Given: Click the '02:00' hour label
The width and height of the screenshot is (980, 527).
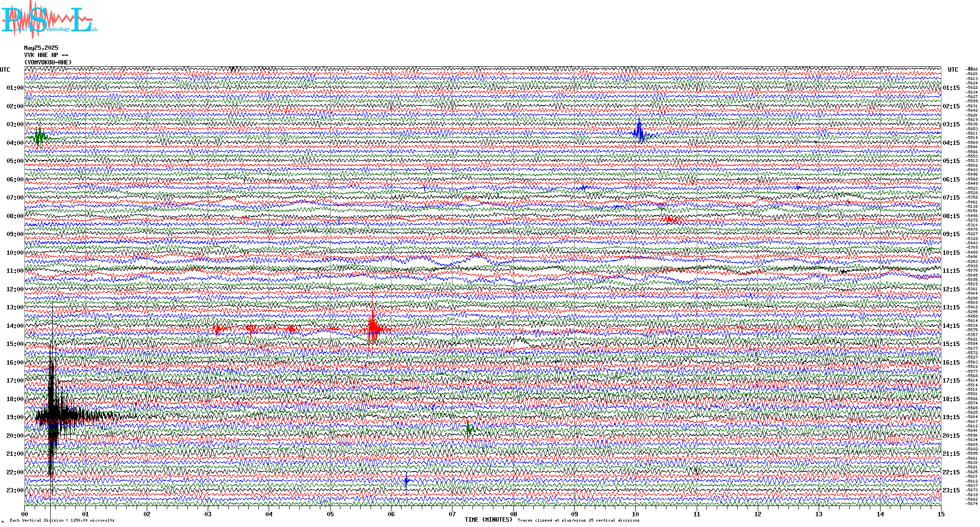Looking at the screenshot, I should [15, 106].
